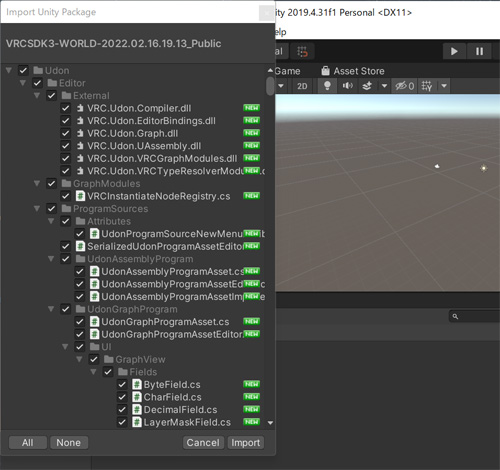The height and width of the screenshot is (470, 500).
Task: Toggle 2D view mode button
Action: click(x=302, y=86)
